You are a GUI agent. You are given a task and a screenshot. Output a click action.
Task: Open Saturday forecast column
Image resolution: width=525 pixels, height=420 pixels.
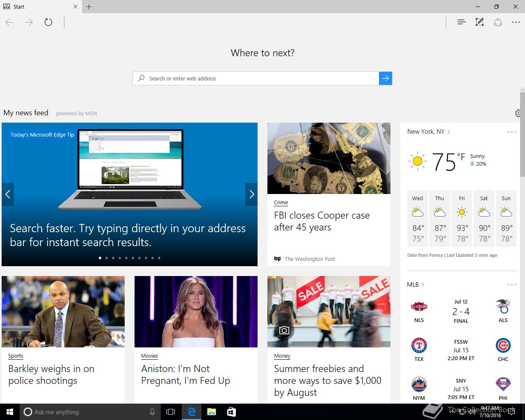(x=484, y=219)
